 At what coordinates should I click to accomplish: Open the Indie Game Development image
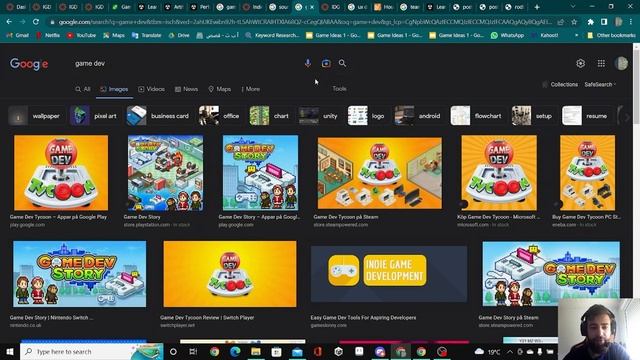pyautogui.click(x=389, y=274)
